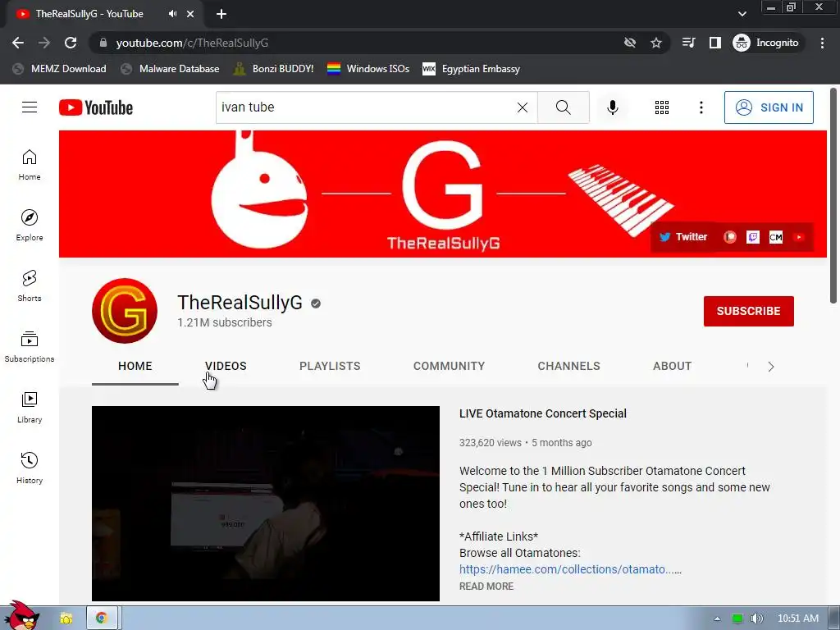
Task: Click the CM icon on the banner
Action: coord(776,237)
